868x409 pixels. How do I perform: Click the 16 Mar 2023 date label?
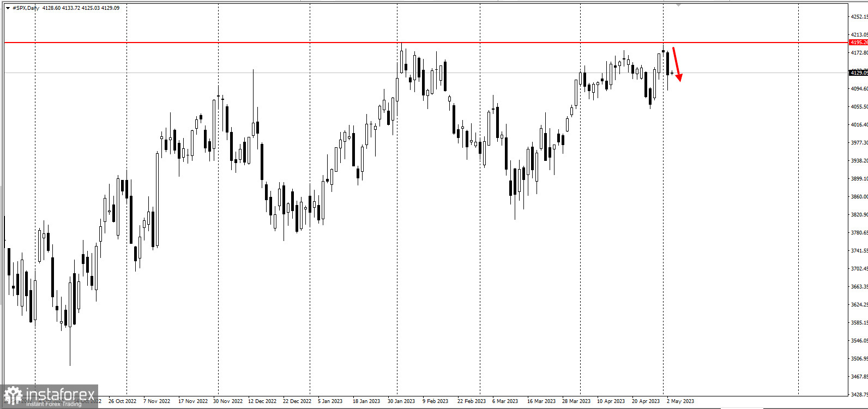pyautogui.click(x=541, y=401)
